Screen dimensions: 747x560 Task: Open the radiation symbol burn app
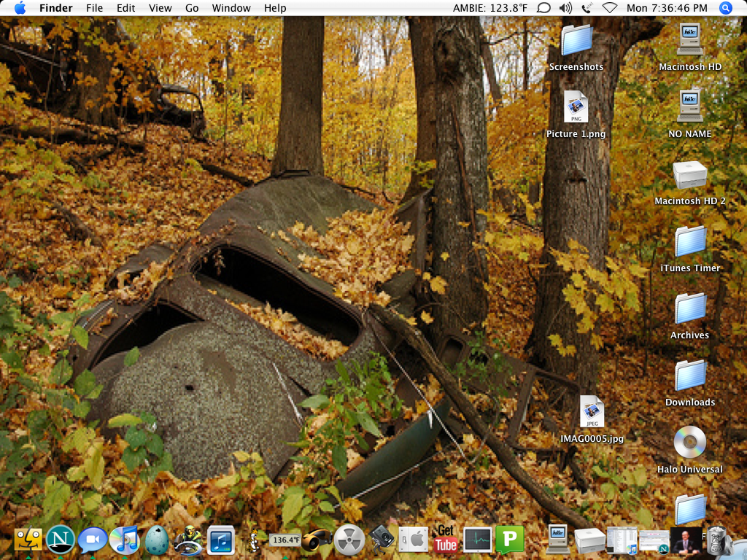point(349,540)
